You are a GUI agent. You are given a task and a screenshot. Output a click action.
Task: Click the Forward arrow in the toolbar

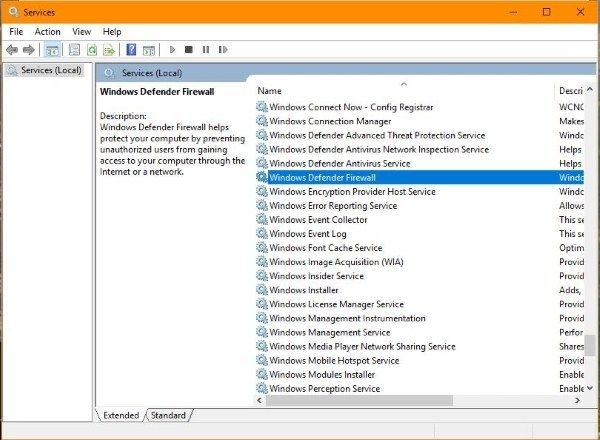28,49
